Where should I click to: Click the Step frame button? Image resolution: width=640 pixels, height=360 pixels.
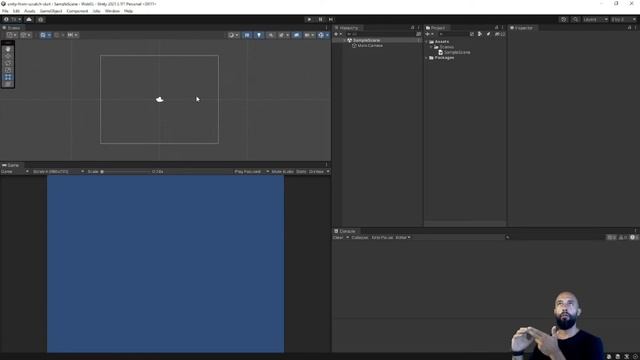coord(331,19)
